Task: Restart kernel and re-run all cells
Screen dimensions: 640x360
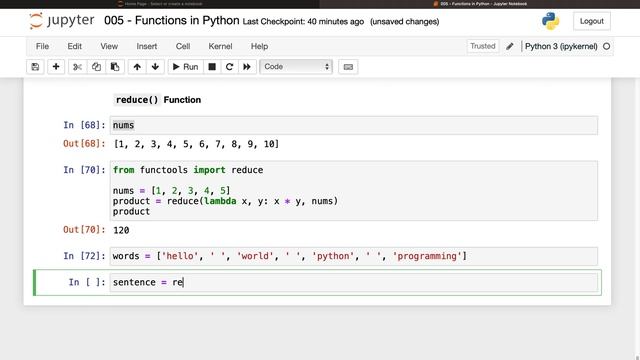Action: 247,67
